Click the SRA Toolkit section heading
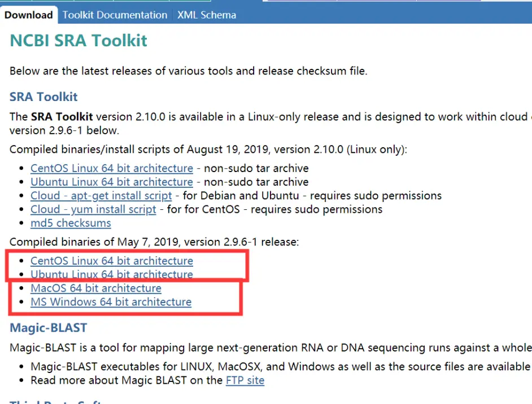Viewport: 532px width, 404px height. [43, 96]
